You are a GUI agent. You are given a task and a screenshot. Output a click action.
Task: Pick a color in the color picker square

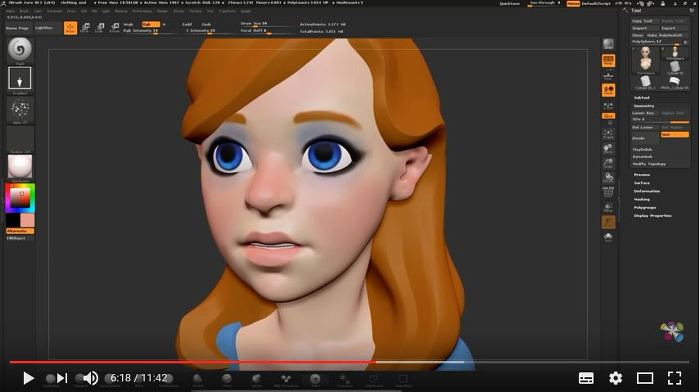[x=20, y=197]
